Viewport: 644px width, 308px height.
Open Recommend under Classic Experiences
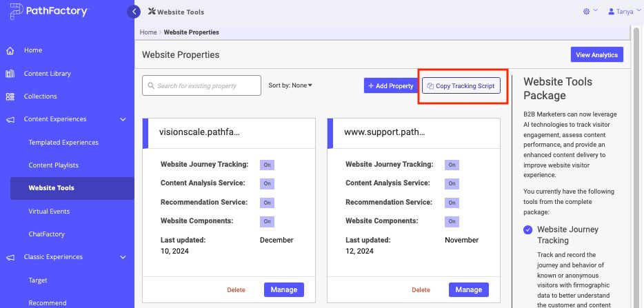tap(48, 303)
